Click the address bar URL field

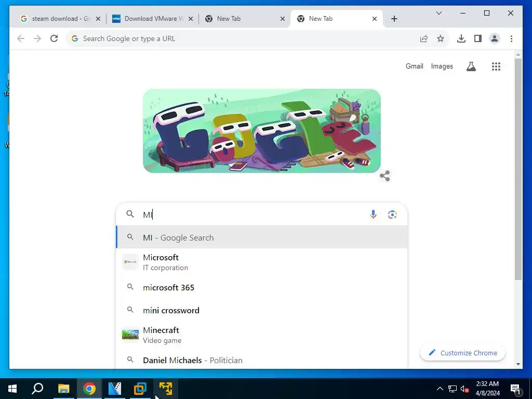[x=248, y=38]
